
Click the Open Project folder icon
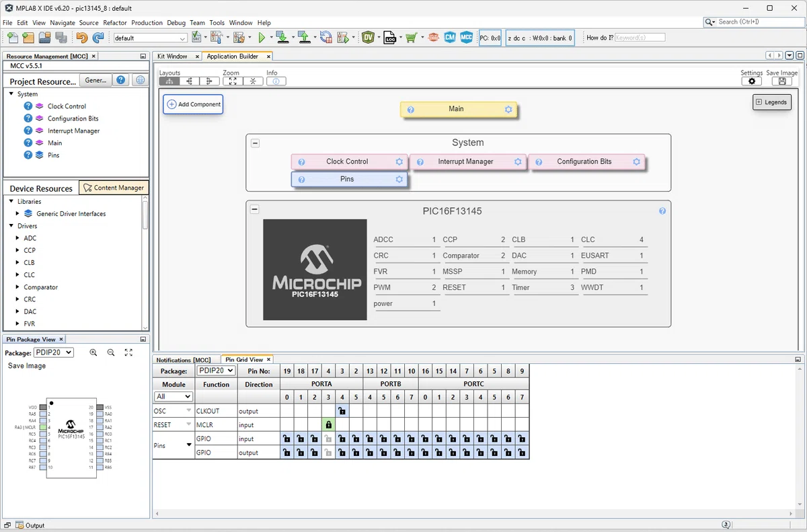pos(44,38)
